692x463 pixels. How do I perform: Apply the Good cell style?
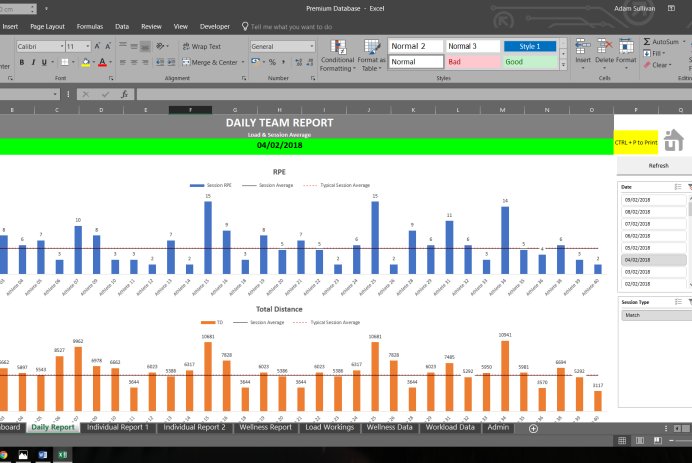pyautogui.click(x=530, y=62)
